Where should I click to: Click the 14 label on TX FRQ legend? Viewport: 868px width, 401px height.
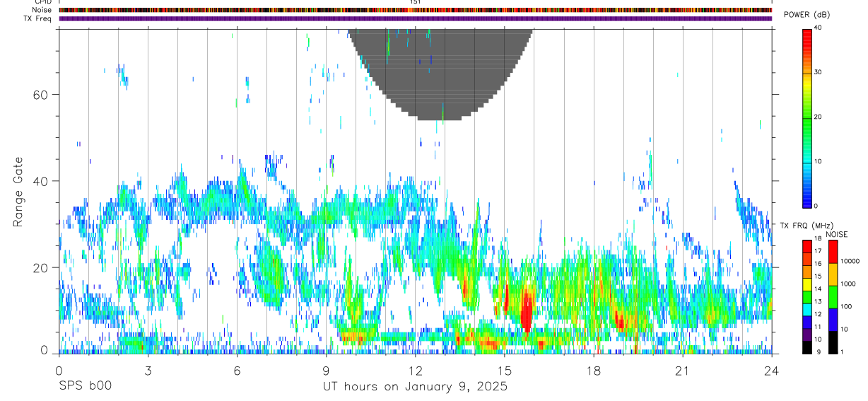tap(819, 289)
